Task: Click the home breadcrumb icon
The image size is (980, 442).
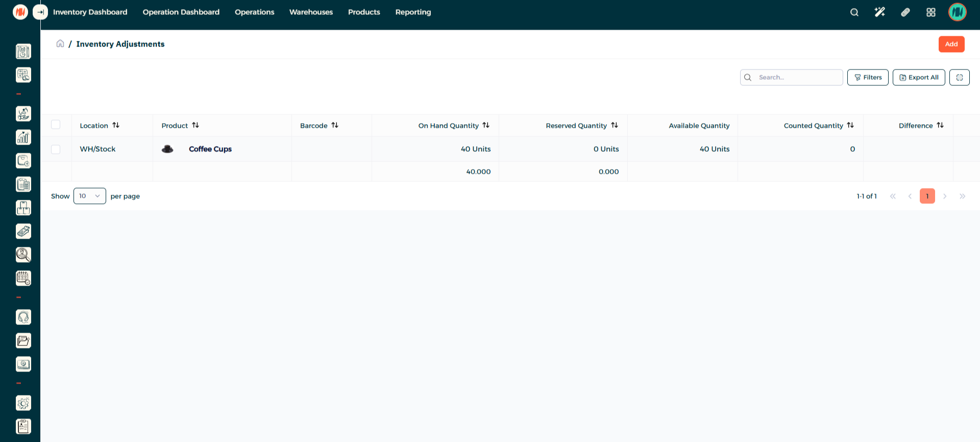Action: 60,44
